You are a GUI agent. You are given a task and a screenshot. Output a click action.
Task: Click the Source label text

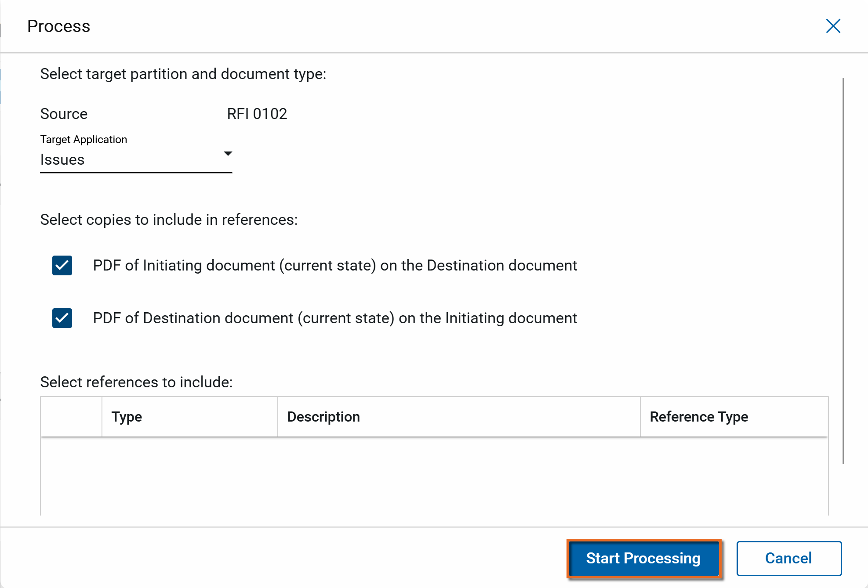(x=64, y=114)
